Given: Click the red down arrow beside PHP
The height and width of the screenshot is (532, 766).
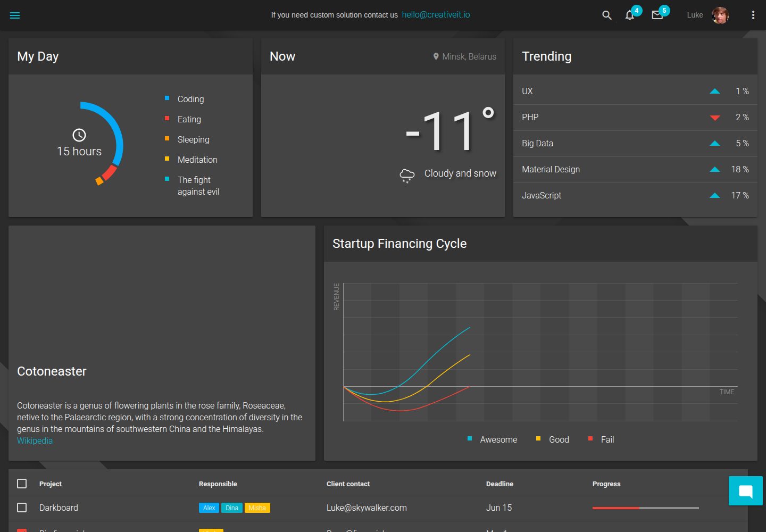Looking at the screenshot, I should pyautogui.click(x=715, y=118).
